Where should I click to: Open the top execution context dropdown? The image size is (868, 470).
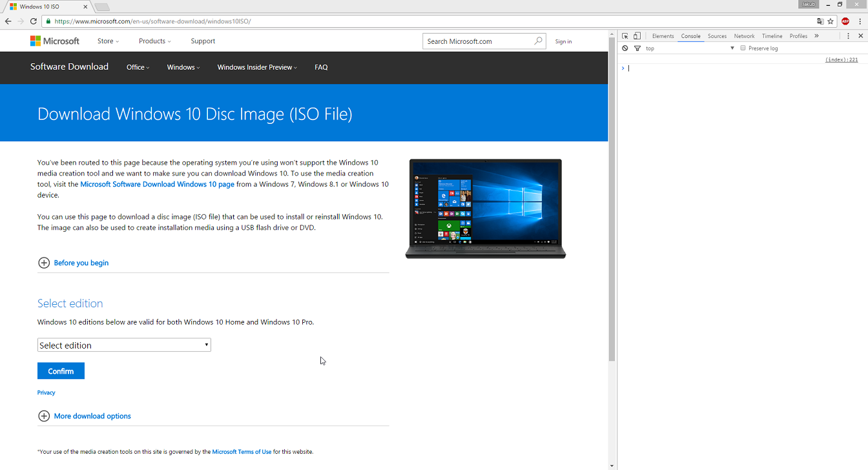tap(690, 48)
